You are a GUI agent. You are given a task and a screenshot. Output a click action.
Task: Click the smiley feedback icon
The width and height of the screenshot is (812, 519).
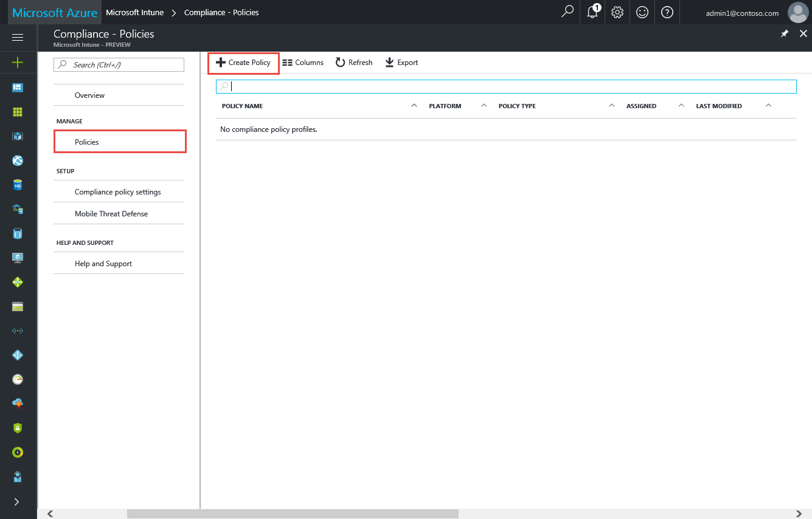click(x=642, y=12)
